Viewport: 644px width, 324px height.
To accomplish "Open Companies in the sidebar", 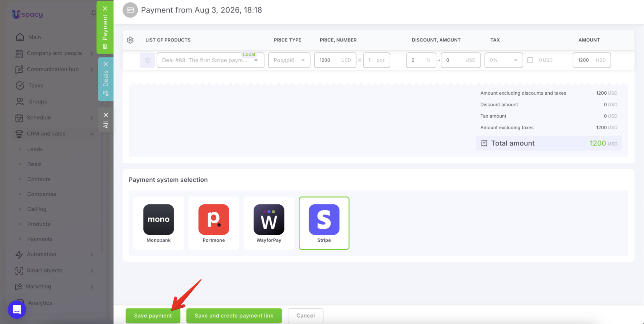I will click(x=42, y=194).
